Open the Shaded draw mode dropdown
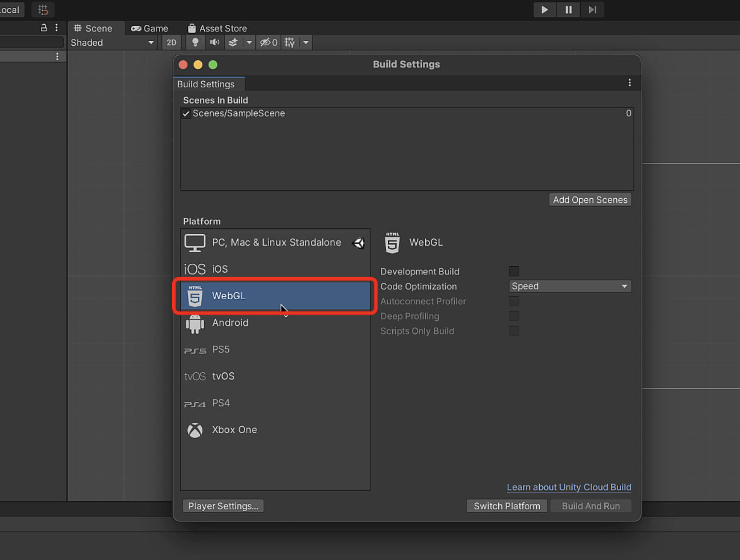Image resolution: width=740 pixels, height=560 pixels. [x=112, y=43]
